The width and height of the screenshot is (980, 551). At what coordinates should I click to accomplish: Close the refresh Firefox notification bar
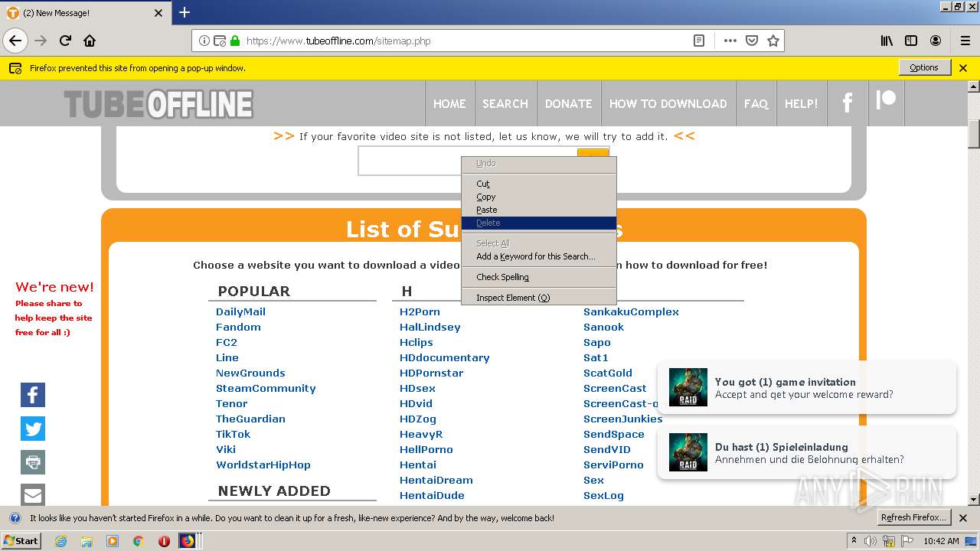click(963, 518)
